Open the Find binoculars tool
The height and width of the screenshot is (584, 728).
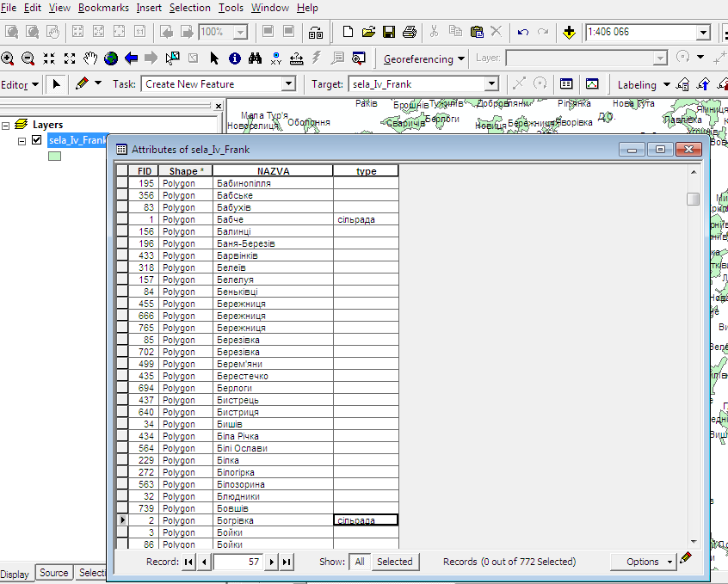tap(255, 58)
